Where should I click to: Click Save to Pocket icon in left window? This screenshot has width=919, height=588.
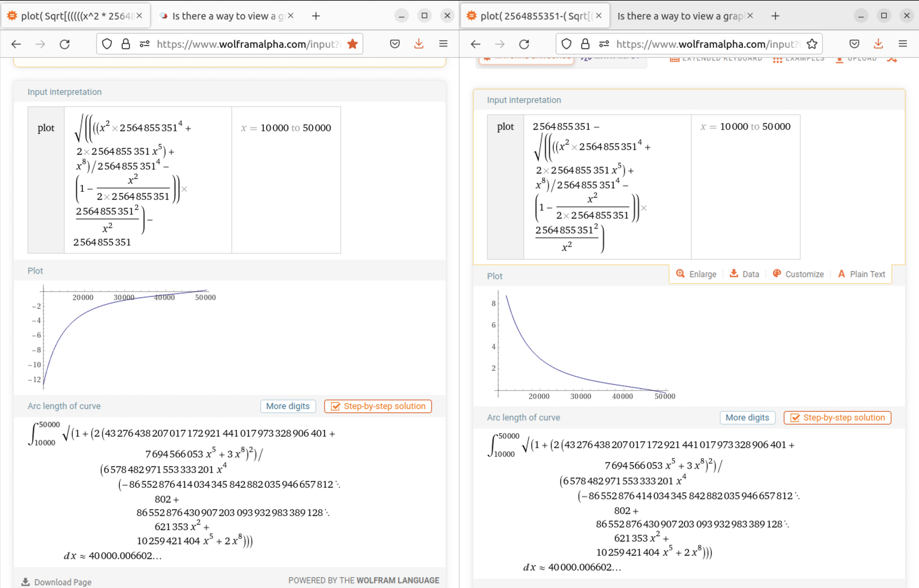[x=395, y=44]
